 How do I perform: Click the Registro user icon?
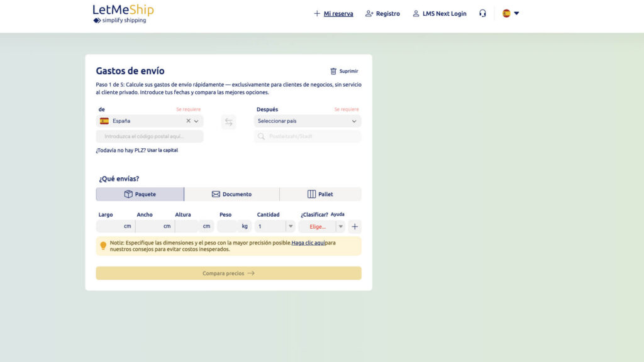(x=369, y=14)
